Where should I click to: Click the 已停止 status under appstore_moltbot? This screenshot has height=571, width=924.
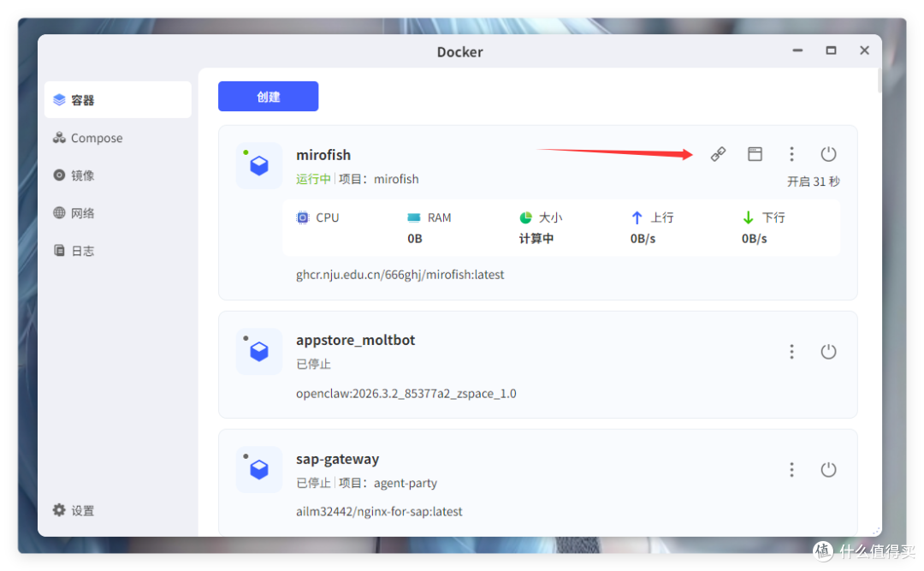click(313, 364)
